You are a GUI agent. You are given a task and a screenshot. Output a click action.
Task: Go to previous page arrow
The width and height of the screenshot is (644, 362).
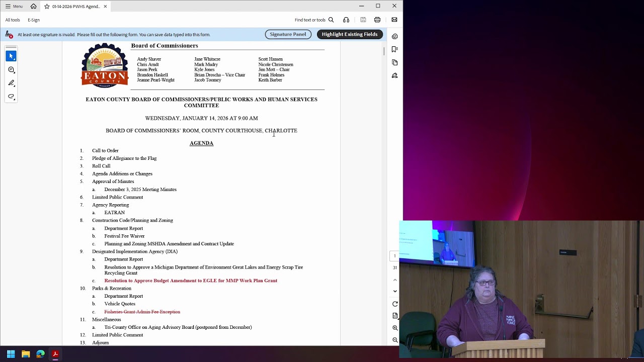point(395,280)
